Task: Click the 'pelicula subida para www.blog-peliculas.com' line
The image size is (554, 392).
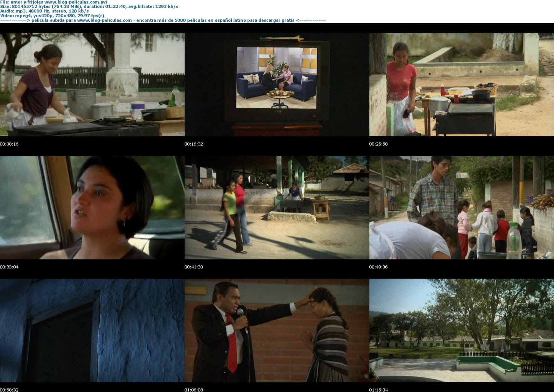Action: point(163,20)
